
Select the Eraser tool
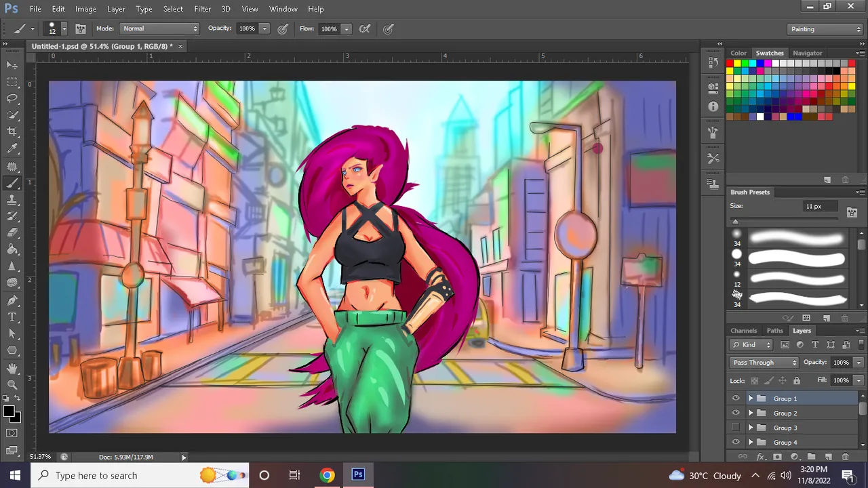click(x=12, y=233)
